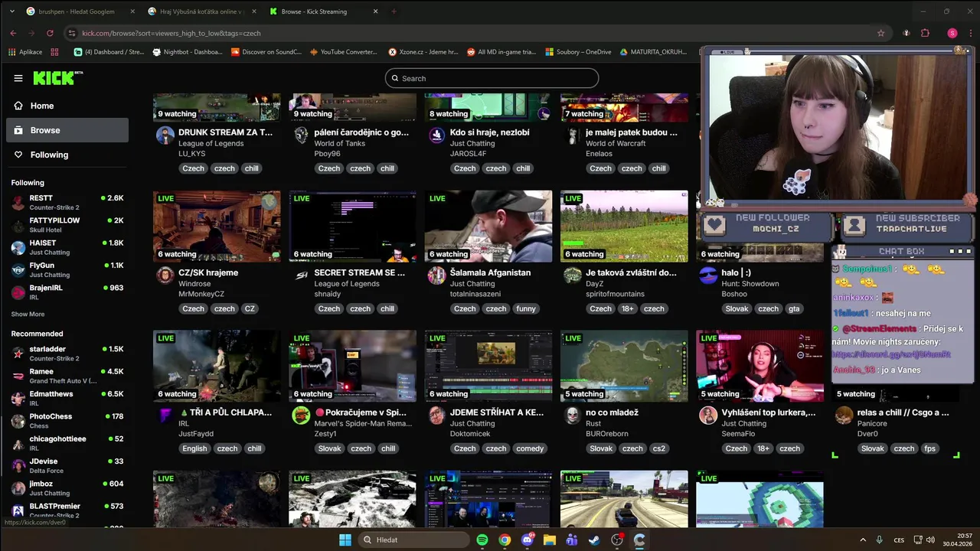The image size is (980, 551).
Task: Click Zesty1 channel avatar
Action: [x=301, y=416]
